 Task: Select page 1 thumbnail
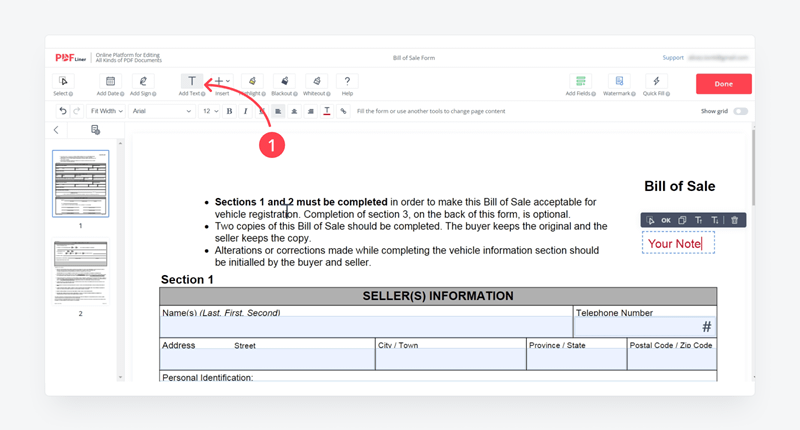tap(81, 184)
